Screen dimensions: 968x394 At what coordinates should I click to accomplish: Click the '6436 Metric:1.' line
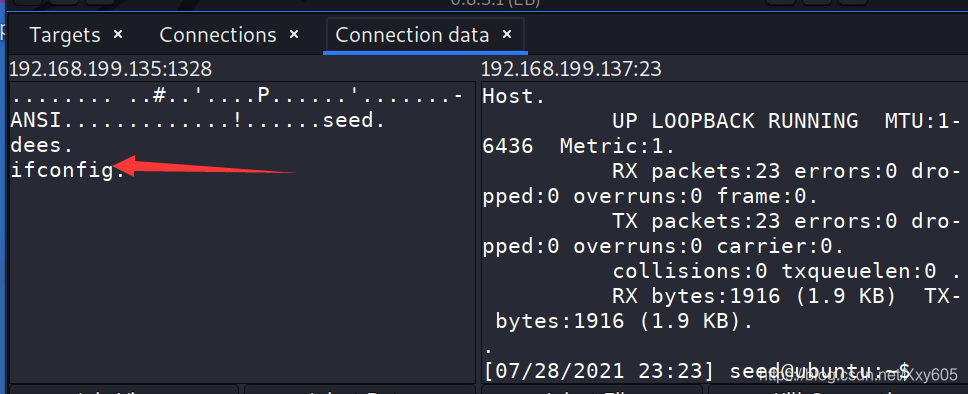[x=579, y=146]
